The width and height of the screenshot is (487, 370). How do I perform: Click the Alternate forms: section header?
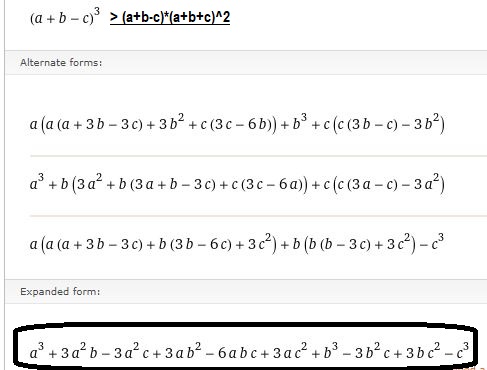[x=61, y=63]
